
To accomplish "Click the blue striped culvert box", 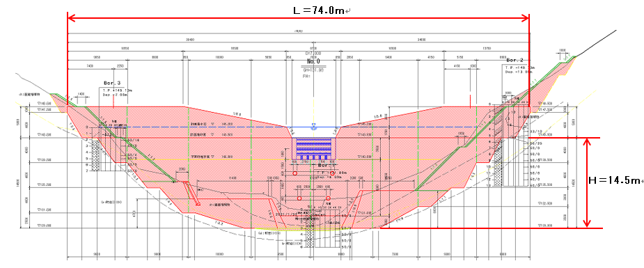I will pos(314,148).
